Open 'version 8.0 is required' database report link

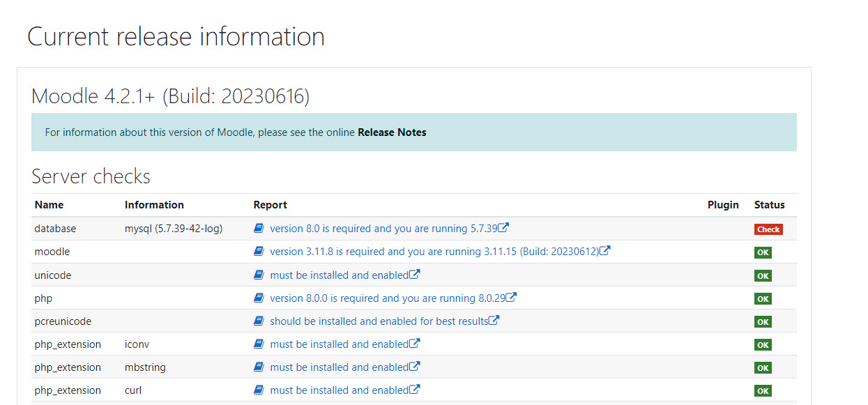[383, 229]
